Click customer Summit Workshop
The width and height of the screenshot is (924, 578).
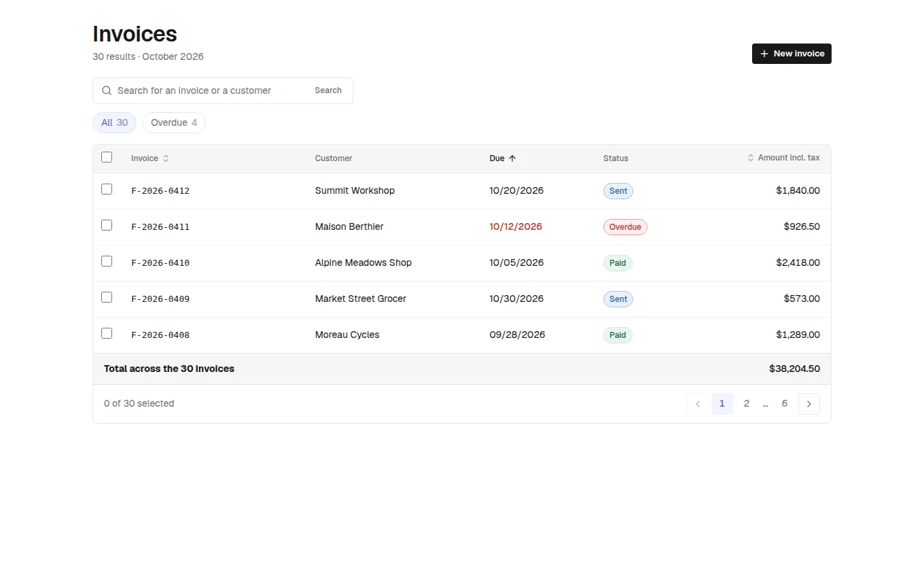point(355,191)
